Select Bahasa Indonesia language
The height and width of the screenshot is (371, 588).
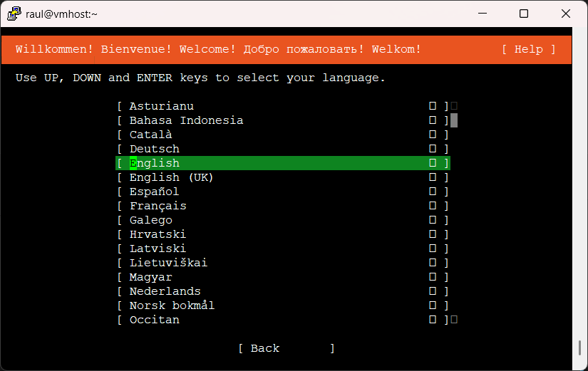coord(186,120)
